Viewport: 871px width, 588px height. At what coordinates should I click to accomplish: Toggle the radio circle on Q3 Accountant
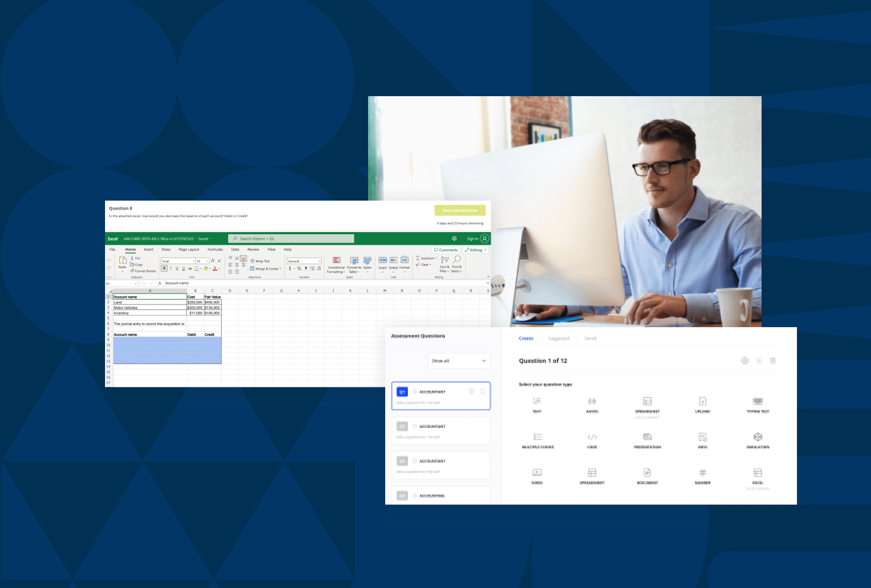(415, 461)
